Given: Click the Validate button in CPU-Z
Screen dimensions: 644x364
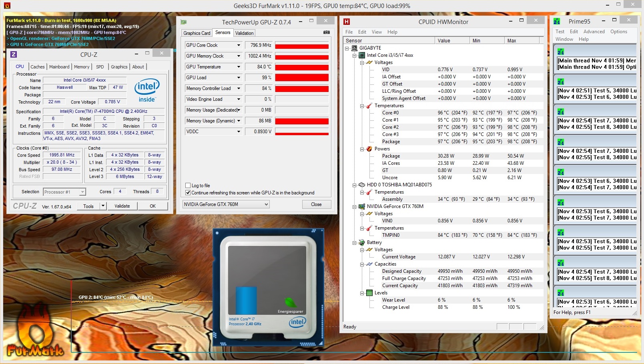Looking at the screenshot, I should (x=122, y=206).
